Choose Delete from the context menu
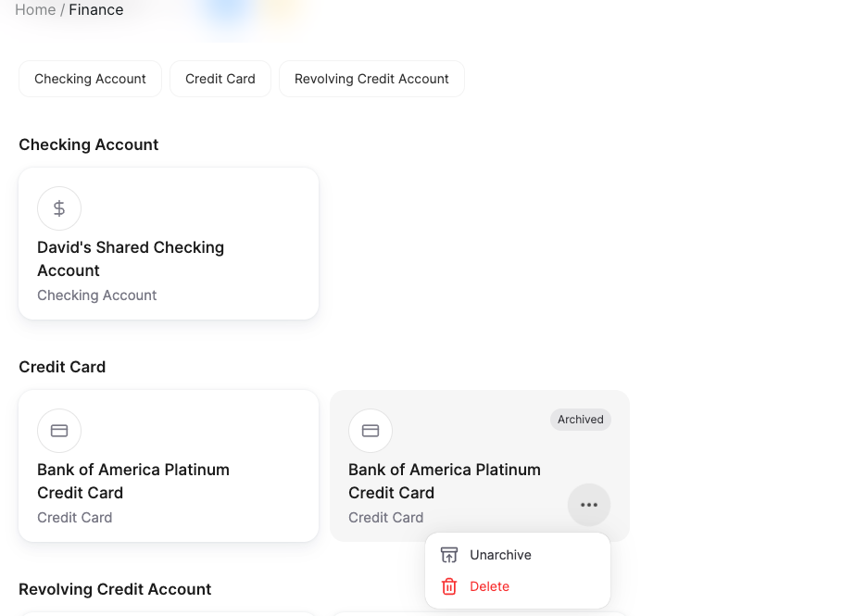This screenshot has width=867, height=616. click(489, 586)
